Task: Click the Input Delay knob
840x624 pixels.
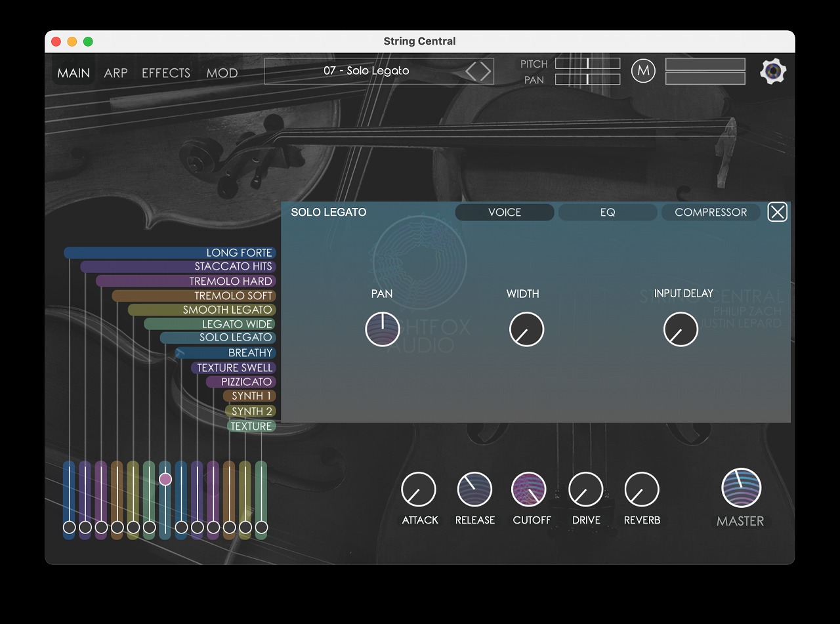Action: [681, 329]
